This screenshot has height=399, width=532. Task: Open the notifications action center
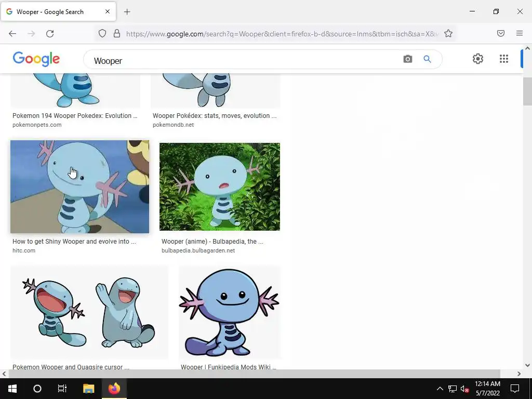515,389
